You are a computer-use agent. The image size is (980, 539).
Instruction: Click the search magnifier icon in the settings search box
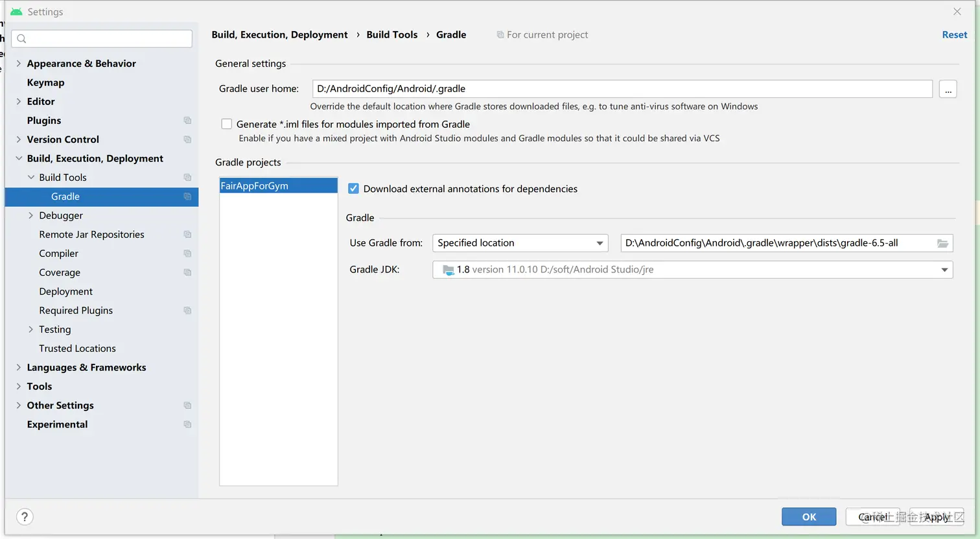click(x=21, y=39)
